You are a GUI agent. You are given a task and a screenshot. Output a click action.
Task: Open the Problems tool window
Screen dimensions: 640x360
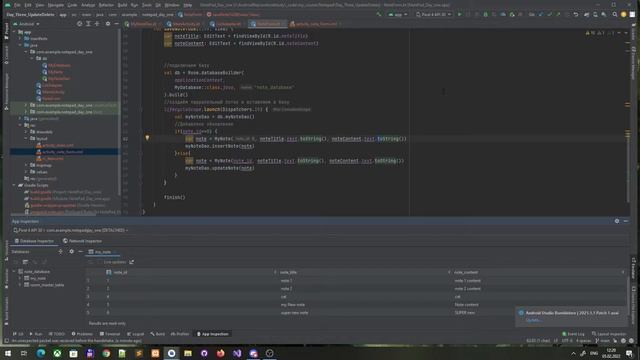coord(82,334)
